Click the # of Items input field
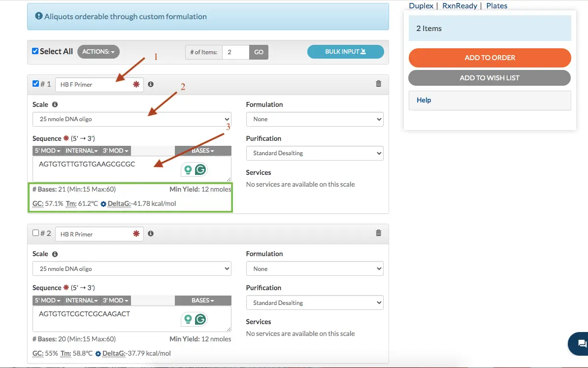588x368 pixels. tap(235, 52)
